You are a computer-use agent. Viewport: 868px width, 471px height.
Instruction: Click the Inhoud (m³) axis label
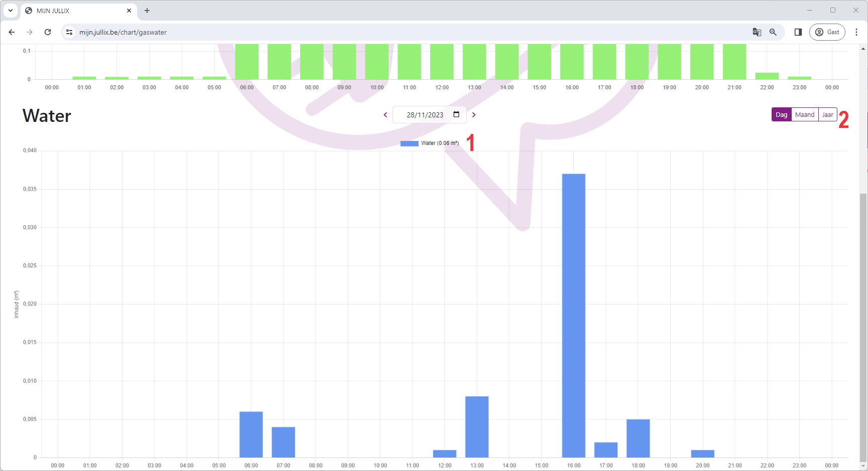[x=17, y=304]
